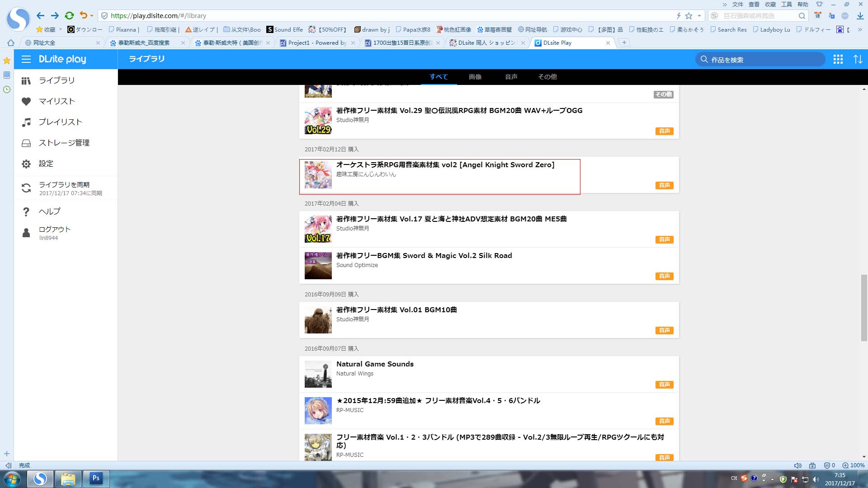Select the 音声 filter tab

(x=511, y=77)
